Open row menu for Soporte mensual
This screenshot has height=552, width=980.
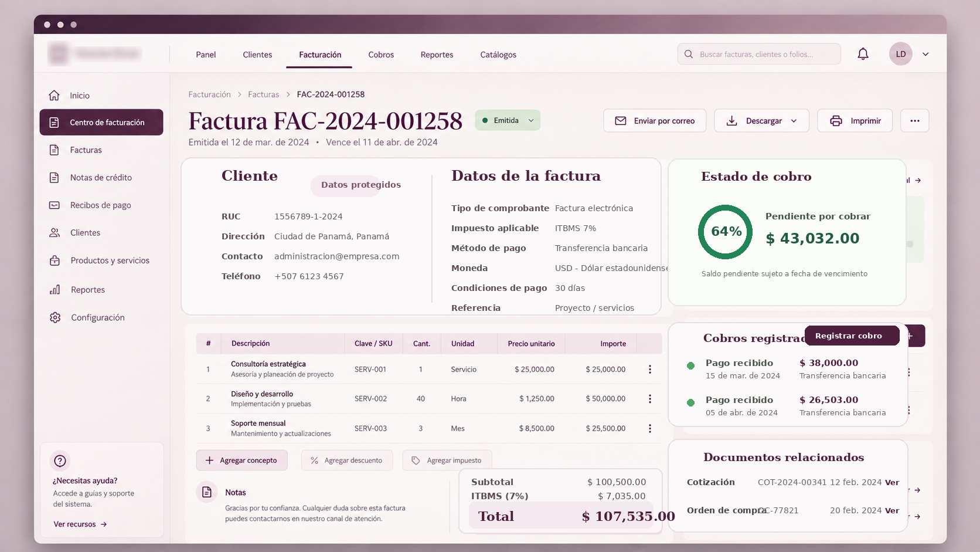(649, 428)
